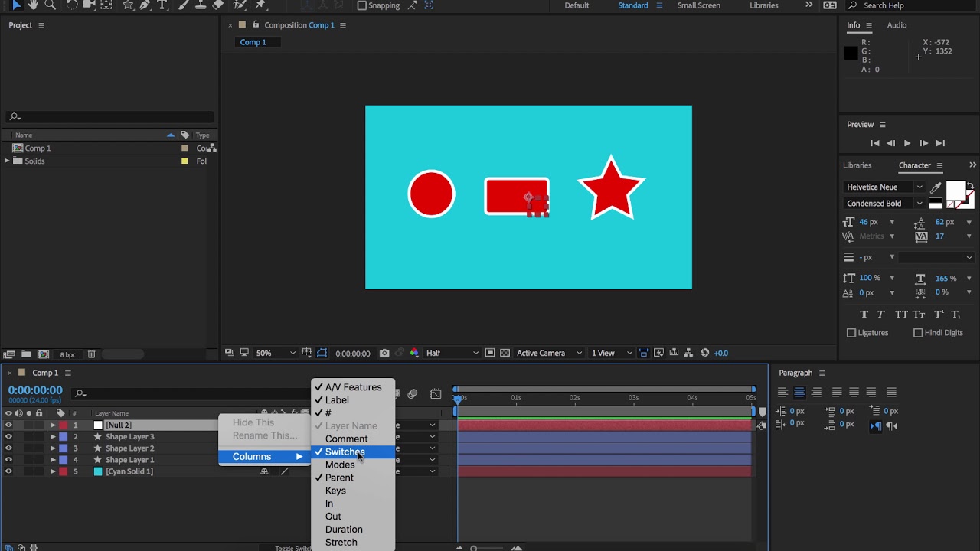
Task: Select the Eraser tool
Action: coord(218,5)
